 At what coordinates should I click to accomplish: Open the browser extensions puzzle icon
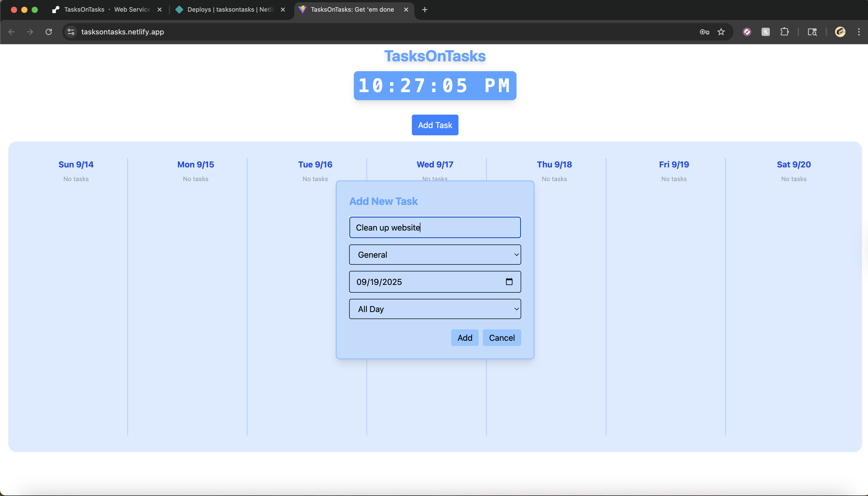point(784,32)
